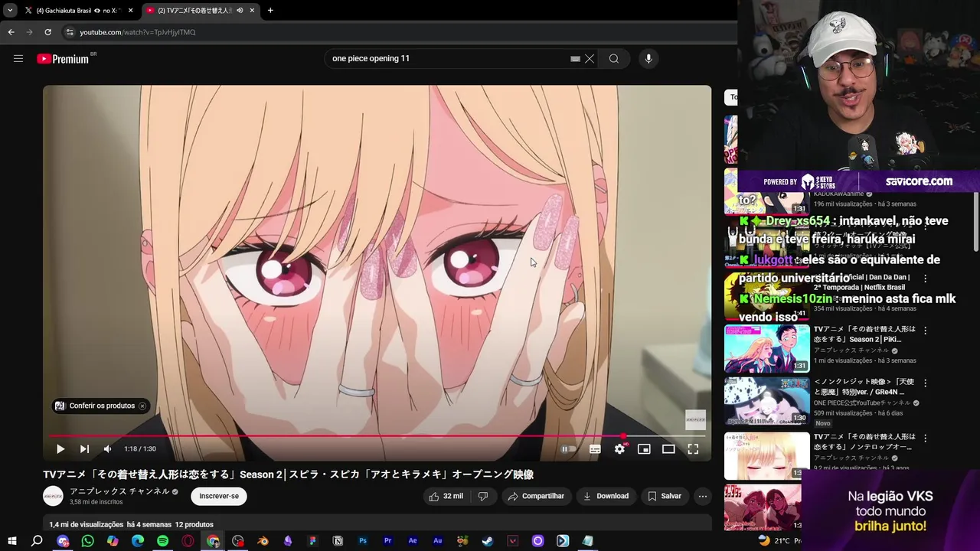Open Blender from the taskbar
980x551 pixels.
[263, 541]
